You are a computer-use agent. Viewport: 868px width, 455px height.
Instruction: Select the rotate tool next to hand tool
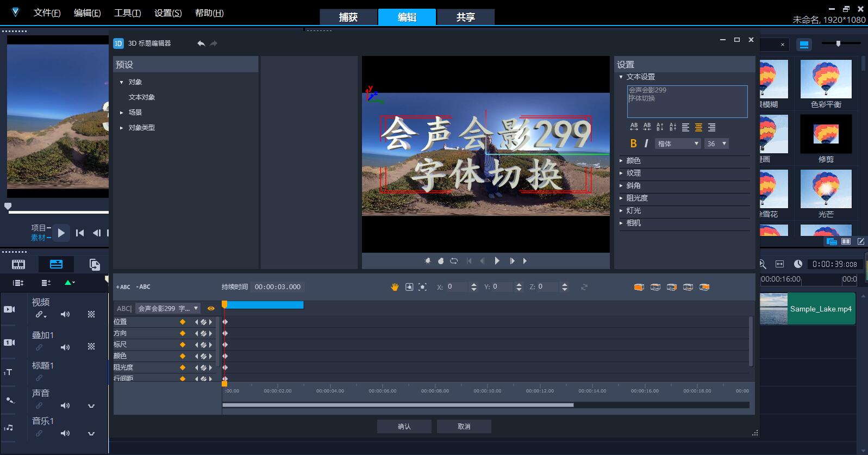coord(409,287)
